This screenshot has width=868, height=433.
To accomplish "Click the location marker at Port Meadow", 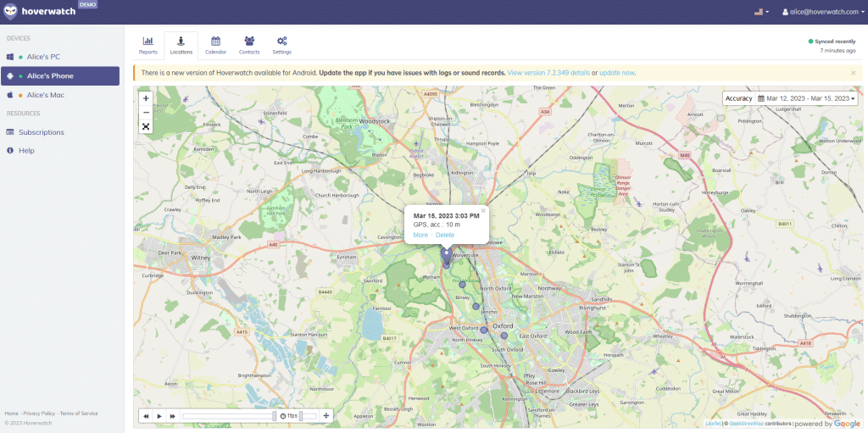I will [x=462, y=285].
